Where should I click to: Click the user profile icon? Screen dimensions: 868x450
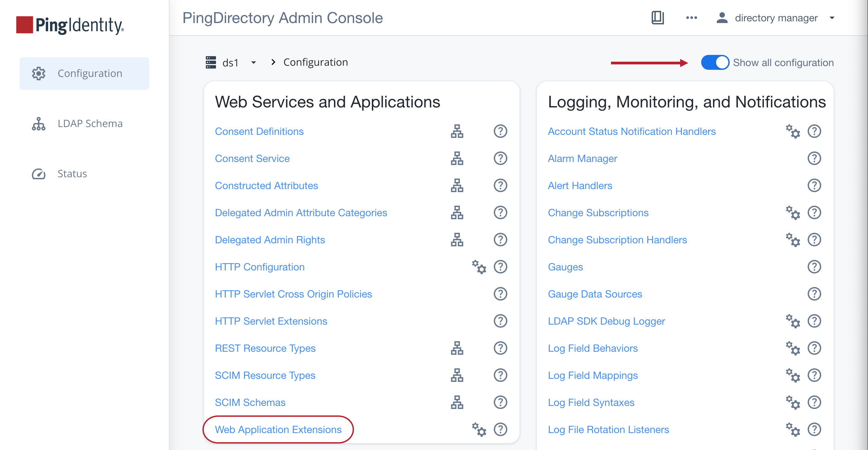tap(722, 18)
